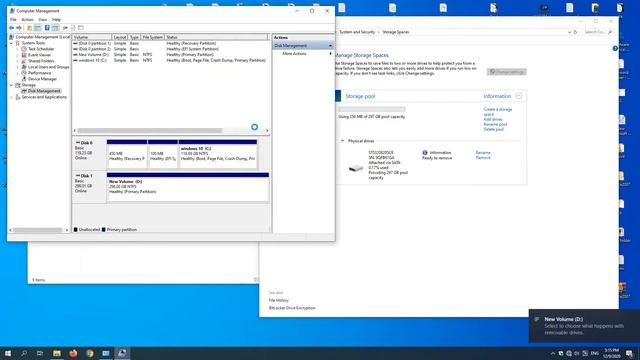
Task: Select Disk Management in Actions pane header
Action: (303, 45)
